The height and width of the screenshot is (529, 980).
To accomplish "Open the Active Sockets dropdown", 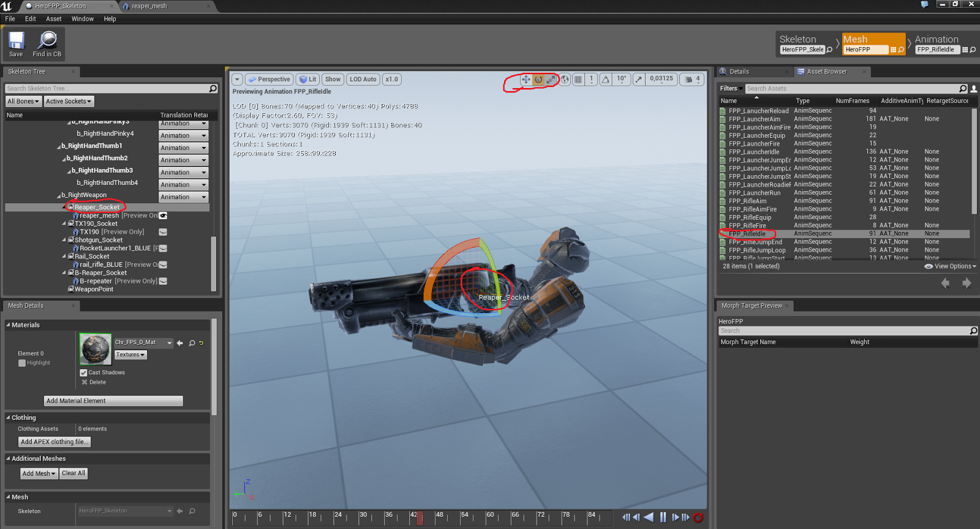I will pyautogui.click(x=69, y=102).
